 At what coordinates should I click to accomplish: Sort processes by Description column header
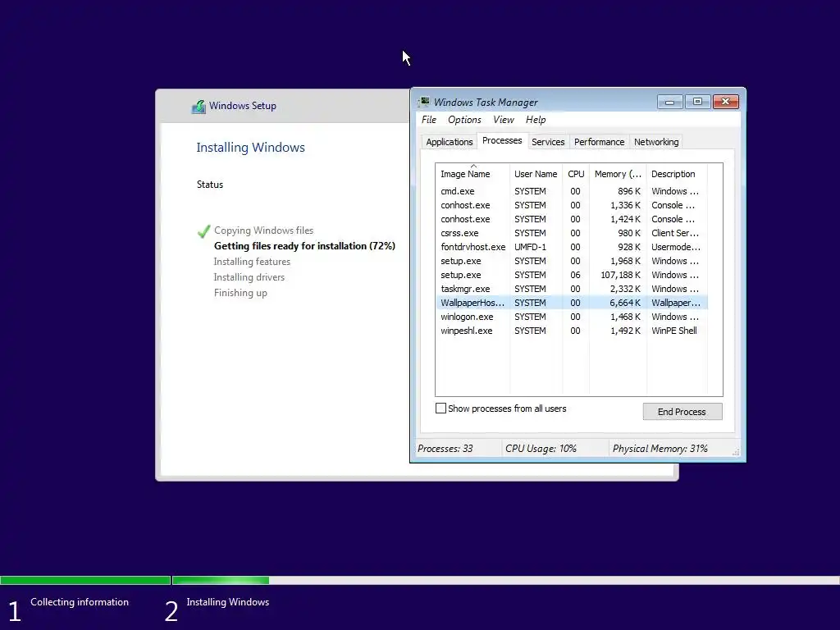point(677,174)
